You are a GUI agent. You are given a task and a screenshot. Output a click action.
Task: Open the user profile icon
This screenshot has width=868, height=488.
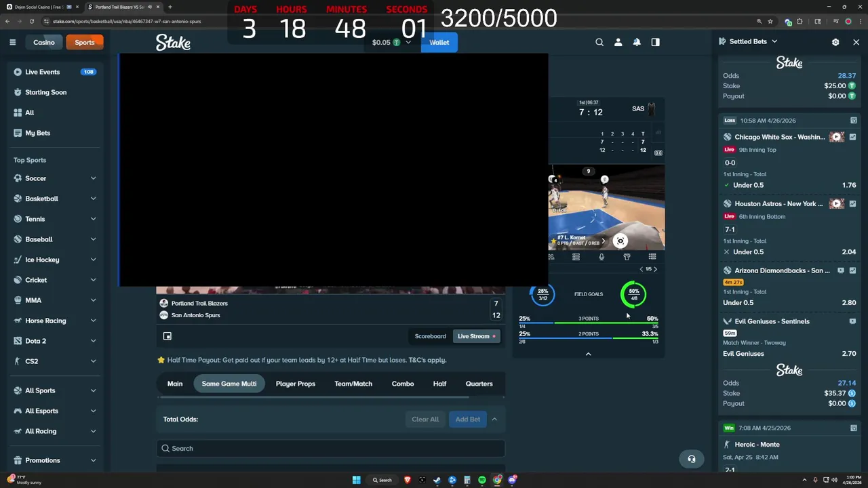click(618, 42)
